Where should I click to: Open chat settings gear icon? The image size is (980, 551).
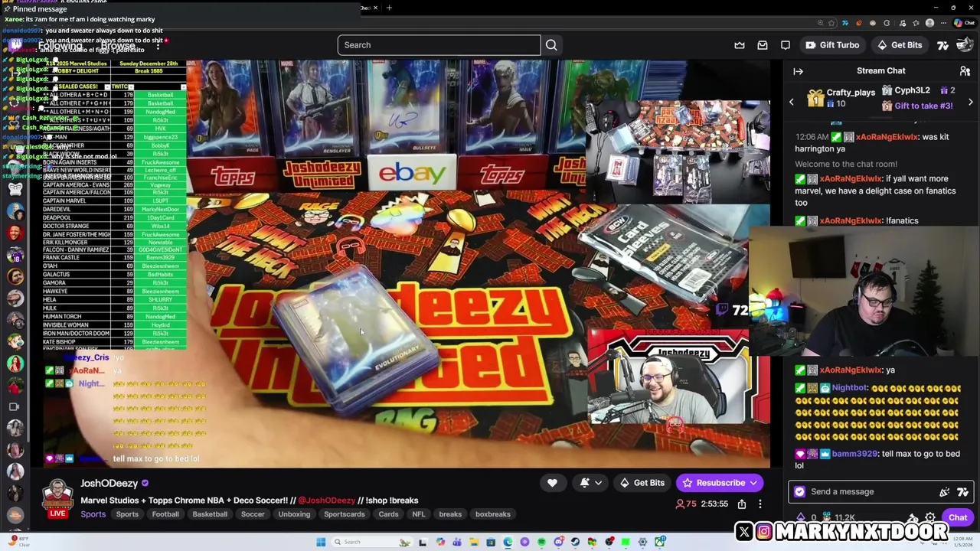tap(930, 518)
